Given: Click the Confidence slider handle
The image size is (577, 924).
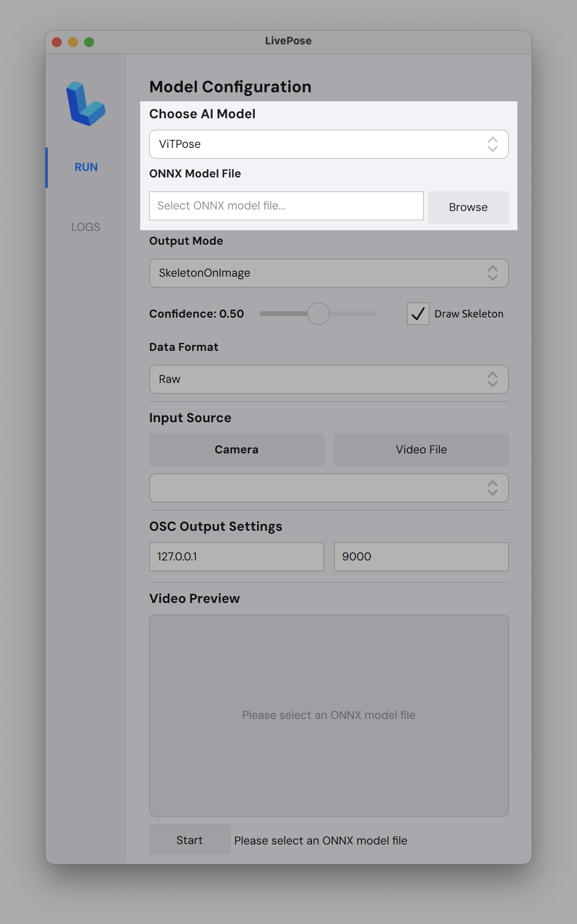Looking at the screenshot, I should 318,314.
